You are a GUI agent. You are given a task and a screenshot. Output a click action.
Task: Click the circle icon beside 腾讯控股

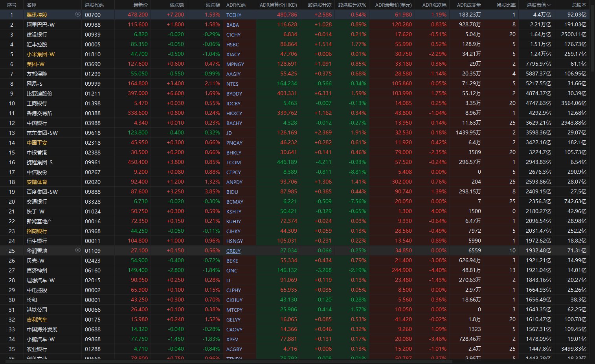(x=77, y=14)
